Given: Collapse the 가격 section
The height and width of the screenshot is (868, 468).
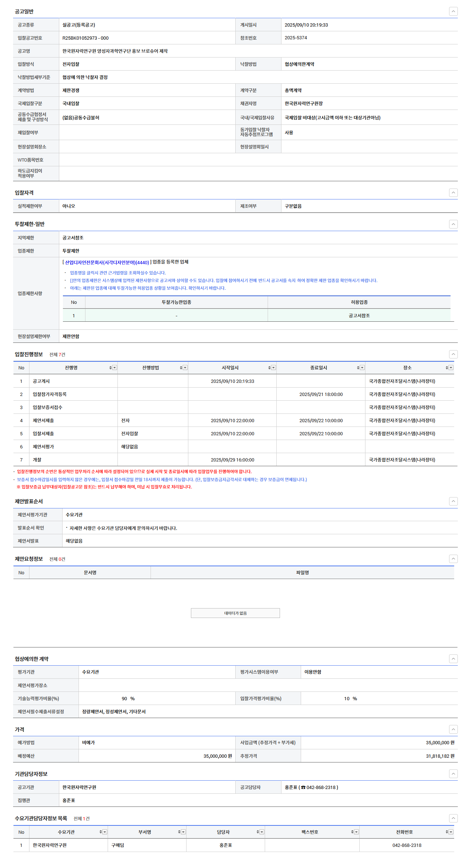Looking at the screenshot, I should pos(453,729).
